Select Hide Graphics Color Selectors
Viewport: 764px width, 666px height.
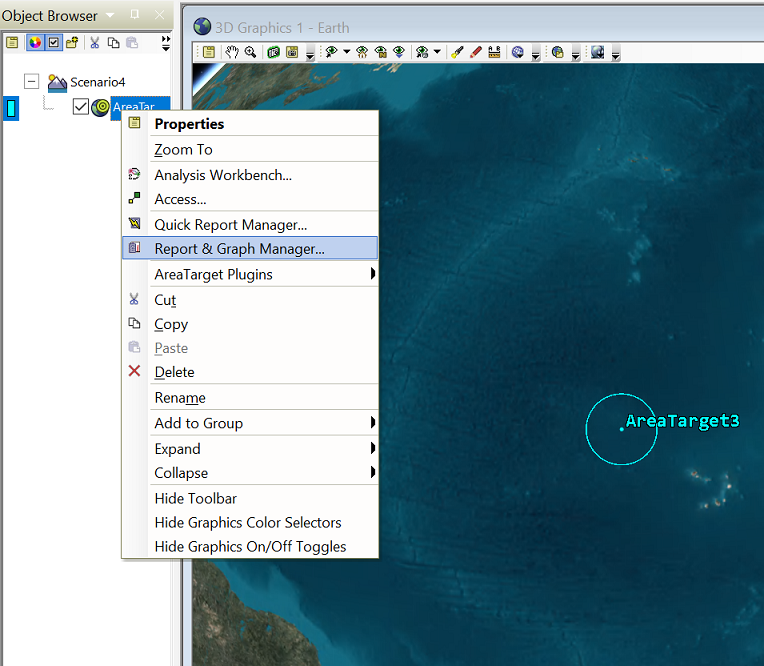pos(250,522)
